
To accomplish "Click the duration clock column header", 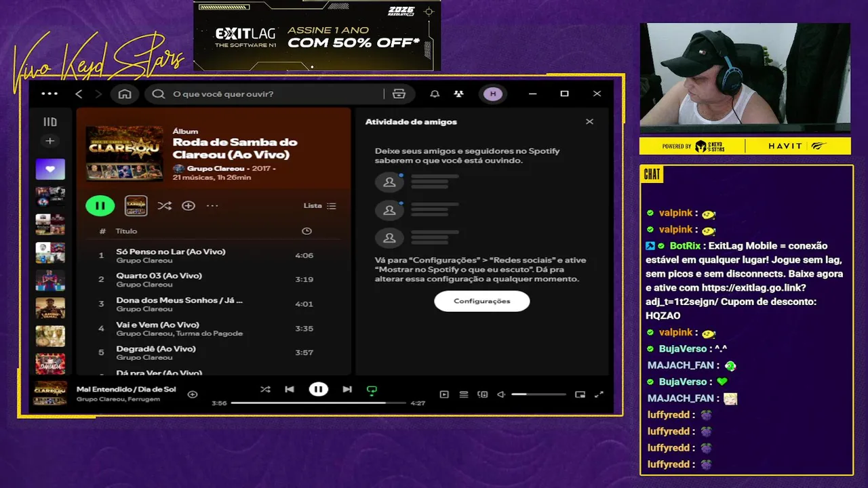I will point(307,231).
